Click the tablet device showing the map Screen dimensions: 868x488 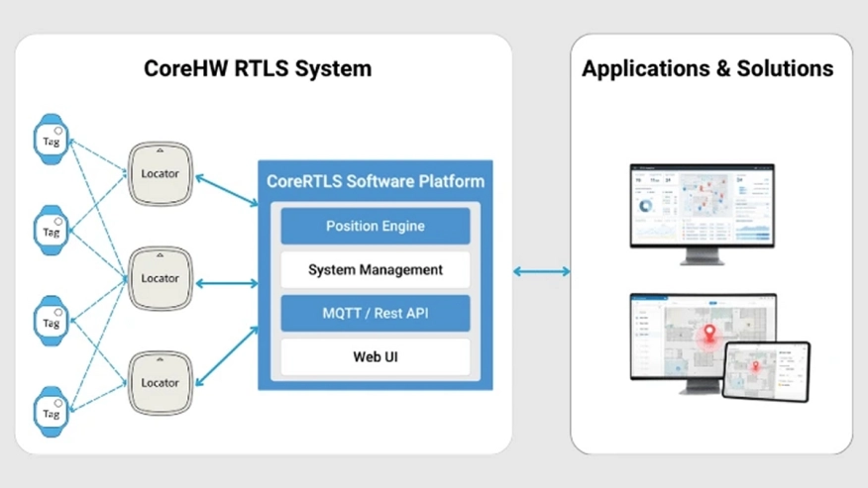pos(765,371)
